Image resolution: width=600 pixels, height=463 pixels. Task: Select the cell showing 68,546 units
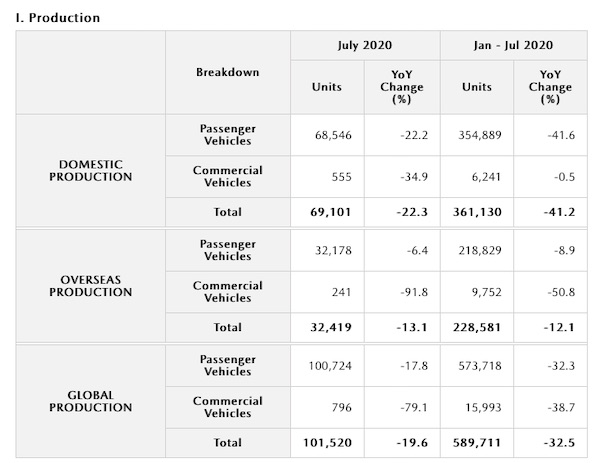(325, 133)
